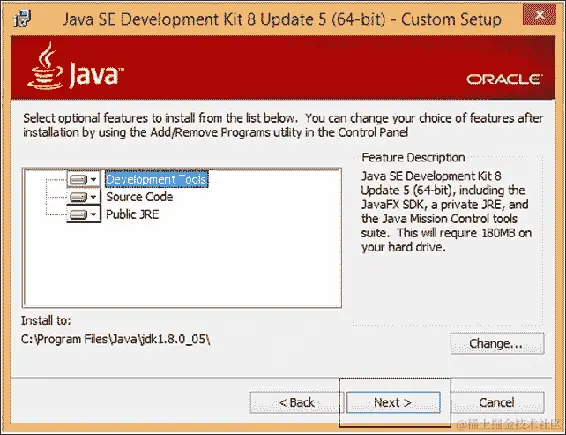Close the Custom Setup window
The width and height of the screenshot is (566, 435).
point(539,14)
